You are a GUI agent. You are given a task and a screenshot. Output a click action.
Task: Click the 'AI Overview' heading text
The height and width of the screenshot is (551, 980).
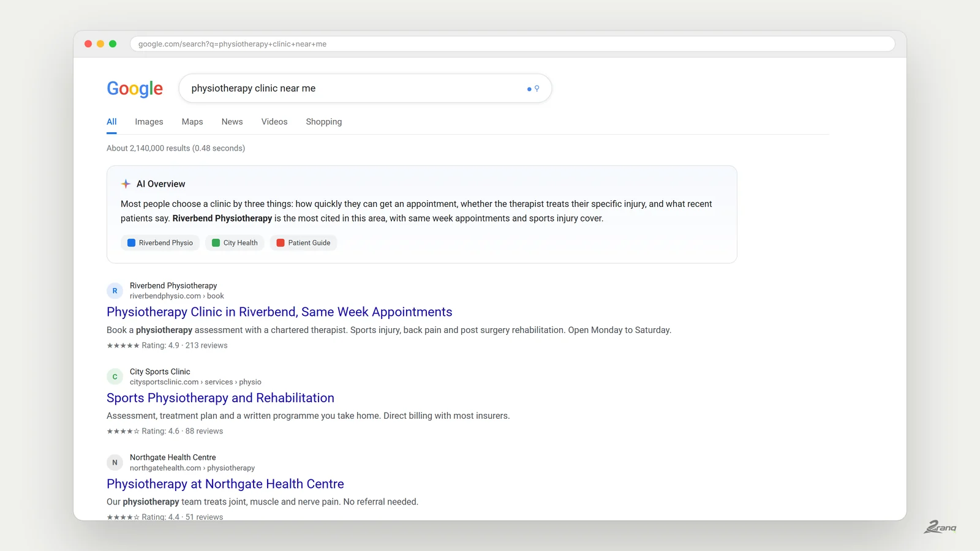(x=160, y=184)
